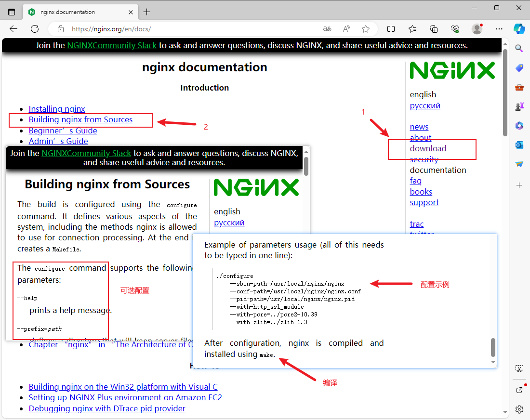
Task: Open the trac link
Action: (416, 224)
